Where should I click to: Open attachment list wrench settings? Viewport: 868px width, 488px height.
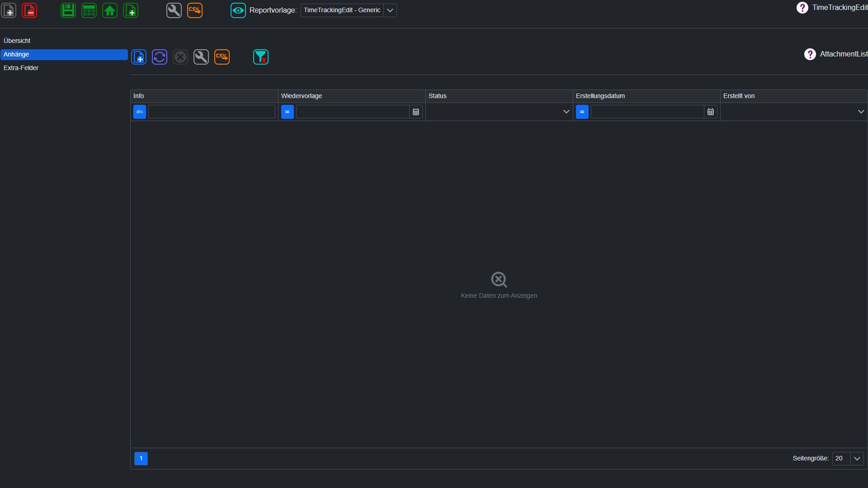[201, 57]
